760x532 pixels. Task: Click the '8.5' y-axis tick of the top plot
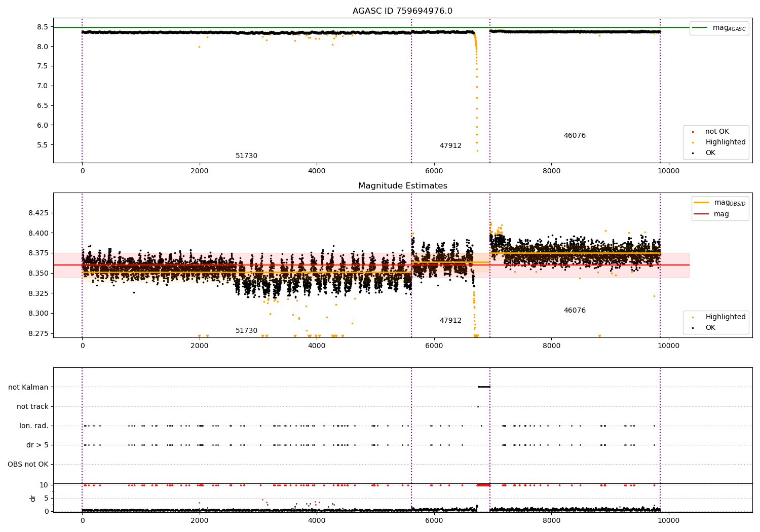(x=43, y=27)
